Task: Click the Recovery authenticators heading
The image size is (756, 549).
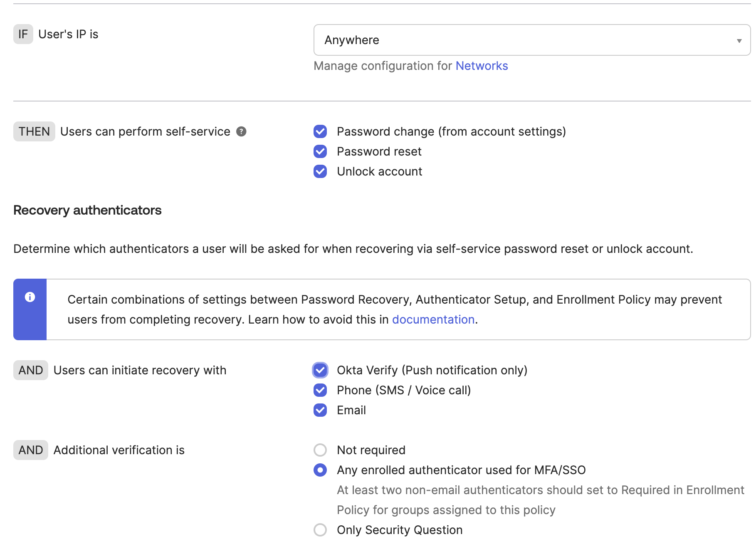Action: point(87,210)
